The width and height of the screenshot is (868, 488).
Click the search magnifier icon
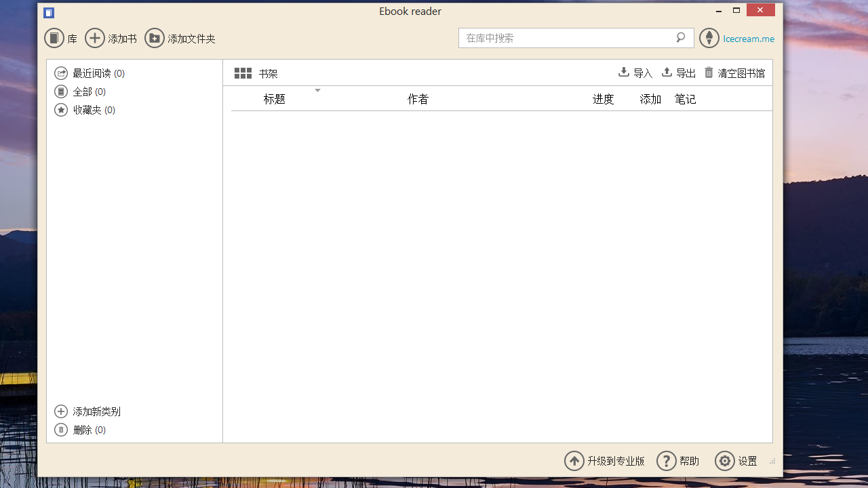(x=680, y=38)
